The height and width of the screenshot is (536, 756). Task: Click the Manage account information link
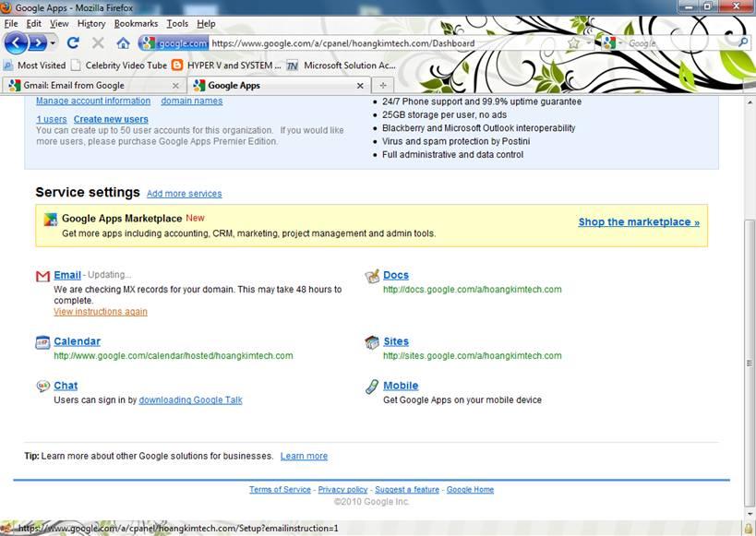point(93,101)
